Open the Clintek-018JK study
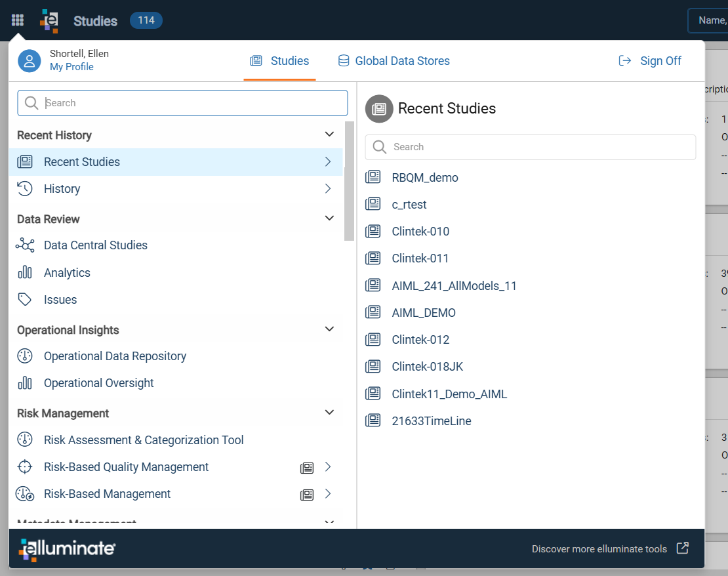The height and width of the screenshot is (576, 728). tap(427, 367)
